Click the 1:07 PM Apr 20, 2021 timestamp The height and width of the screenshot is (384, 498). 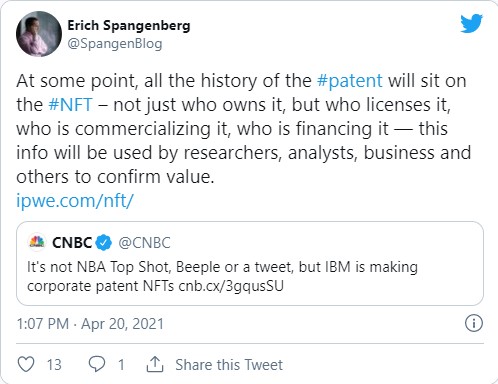tap(90, 324)
